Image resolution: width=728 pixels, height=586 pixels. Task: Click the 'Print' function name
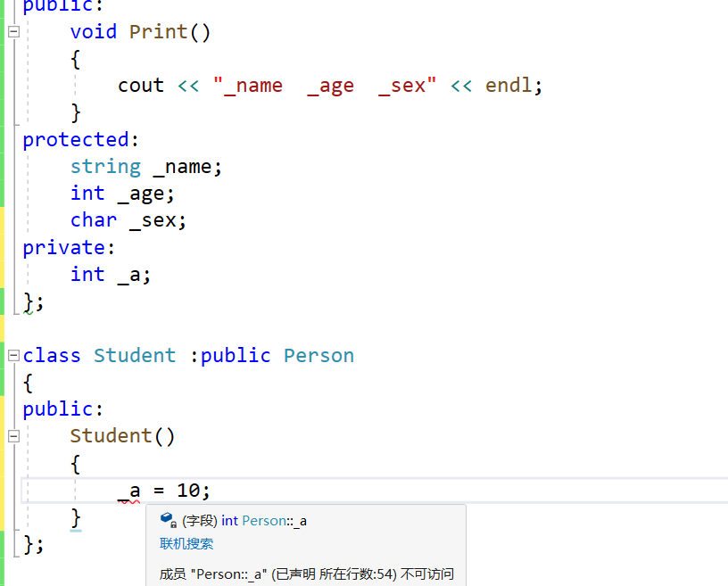[158, 32]
